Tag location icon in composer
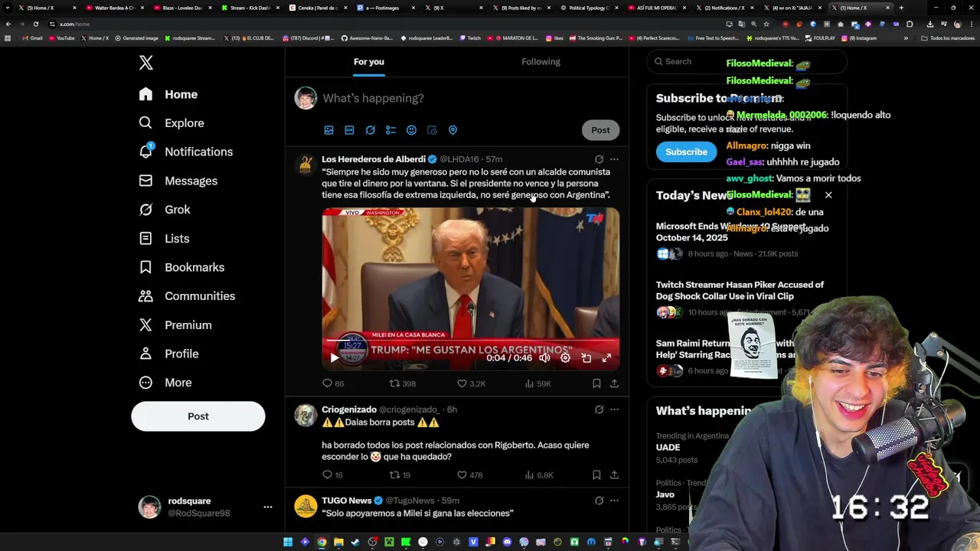This screenshot has width=980, height=551. [x=453, y=130]
